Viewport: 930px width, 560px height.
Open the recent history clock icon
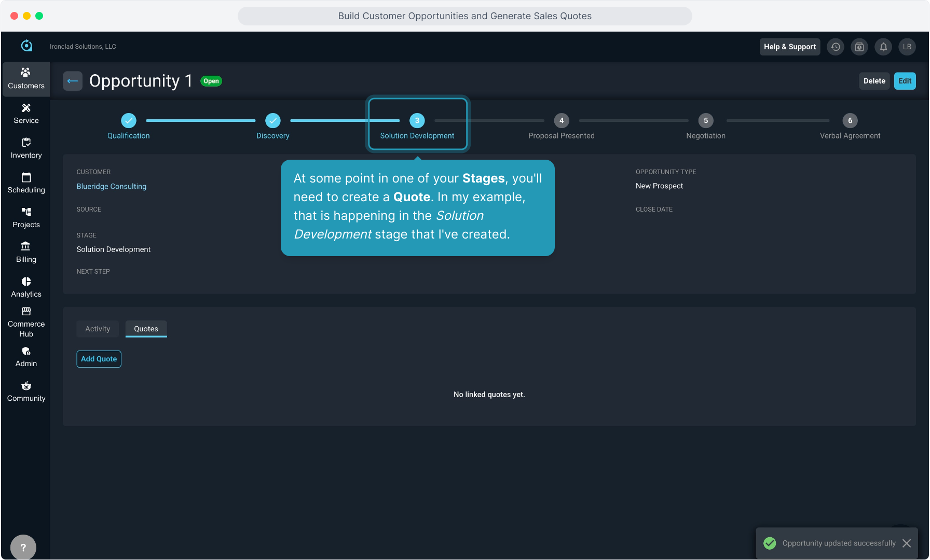(836, 47)
